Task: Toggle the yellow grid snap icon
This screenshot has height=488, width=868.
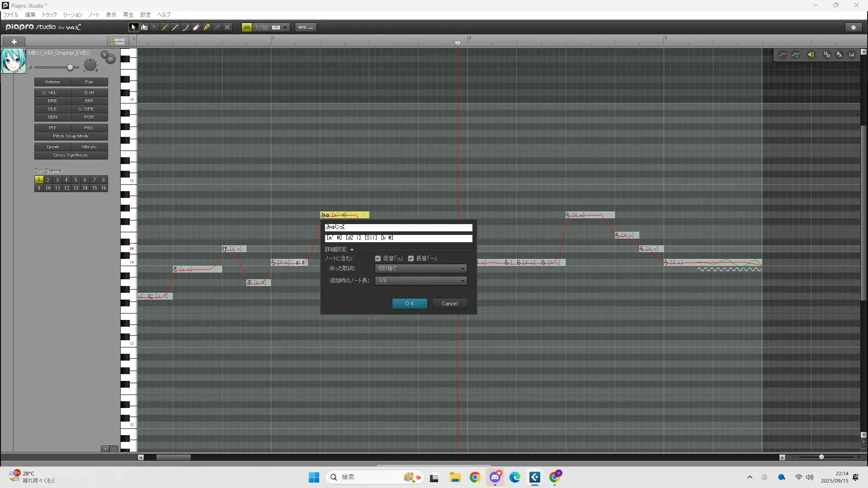Action: pos(247,28)
